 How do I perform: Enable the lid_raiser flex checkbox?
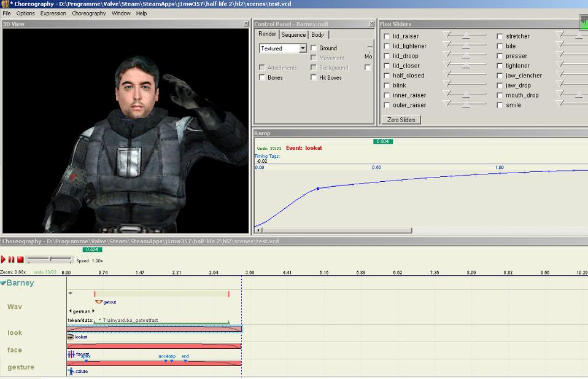pyautogui.click(x=387, y=36)
